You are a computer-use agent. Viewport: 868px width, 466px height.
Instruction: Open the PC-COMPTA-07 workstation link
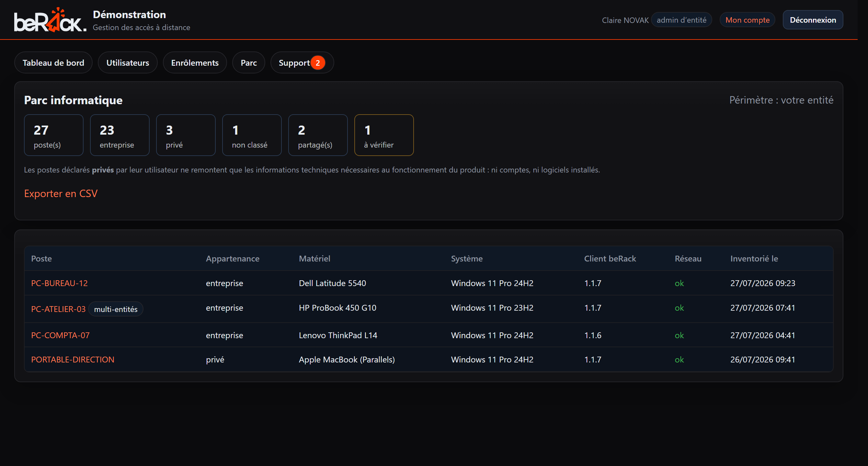[x=60, y=335]
